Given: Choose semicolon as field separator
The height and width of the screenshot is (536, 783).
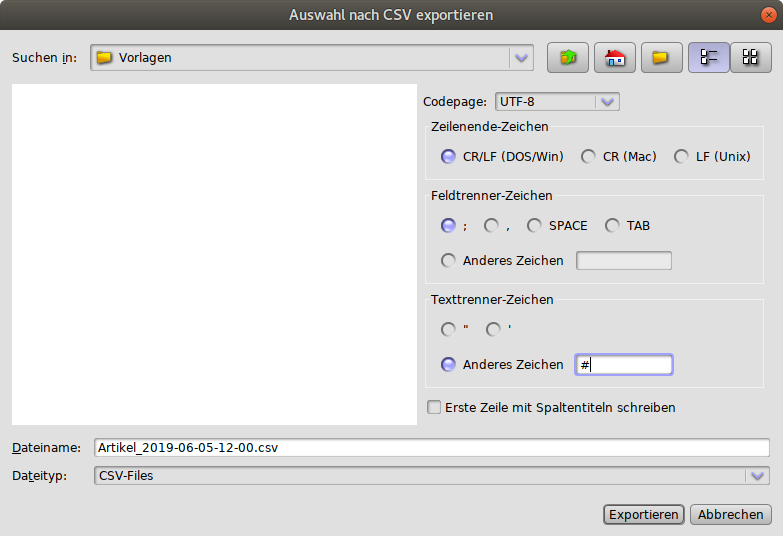Looking at the screenshot, I should pos(448,226).
